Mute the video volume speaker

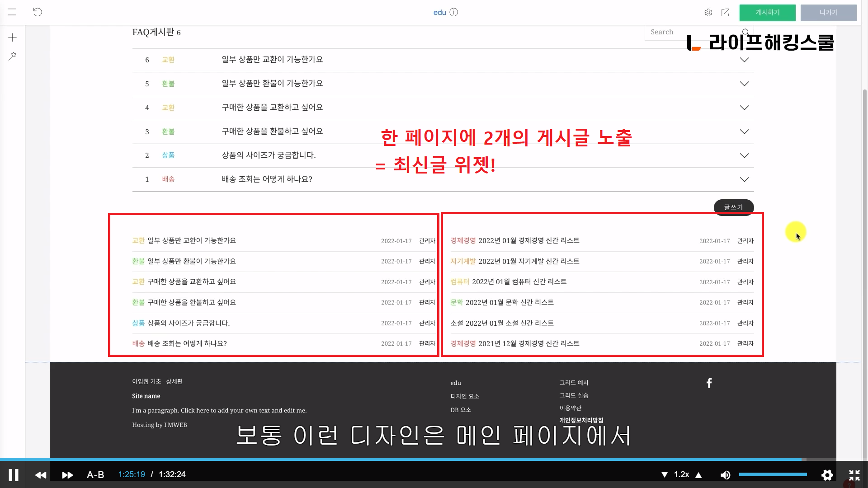(725, 475)
